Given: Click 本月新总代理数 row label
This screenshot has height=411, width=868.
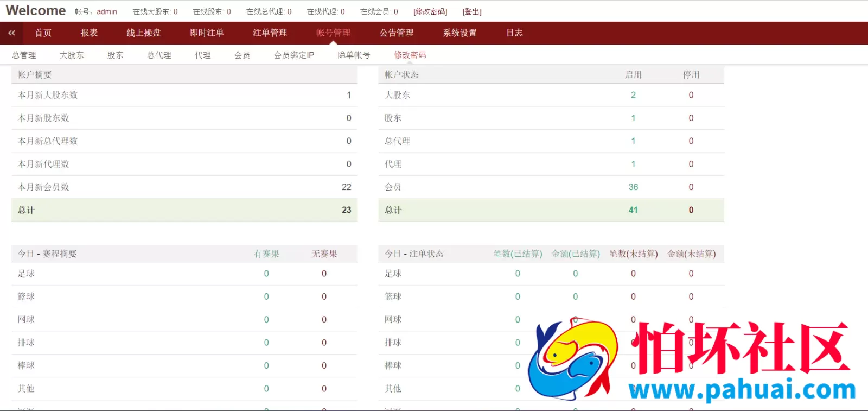Looking at the screenshot, I should pos(48,141).
